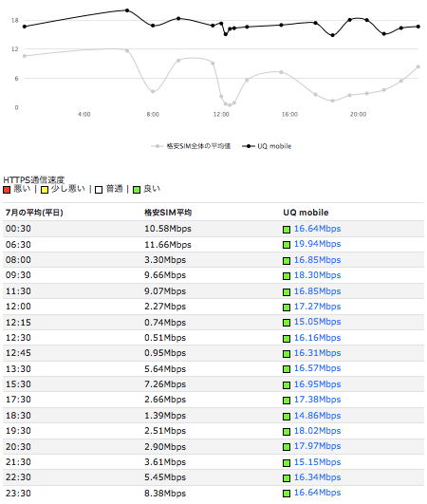Open the 16.64Mbps link for 00:30

click(x=317, y=229)
